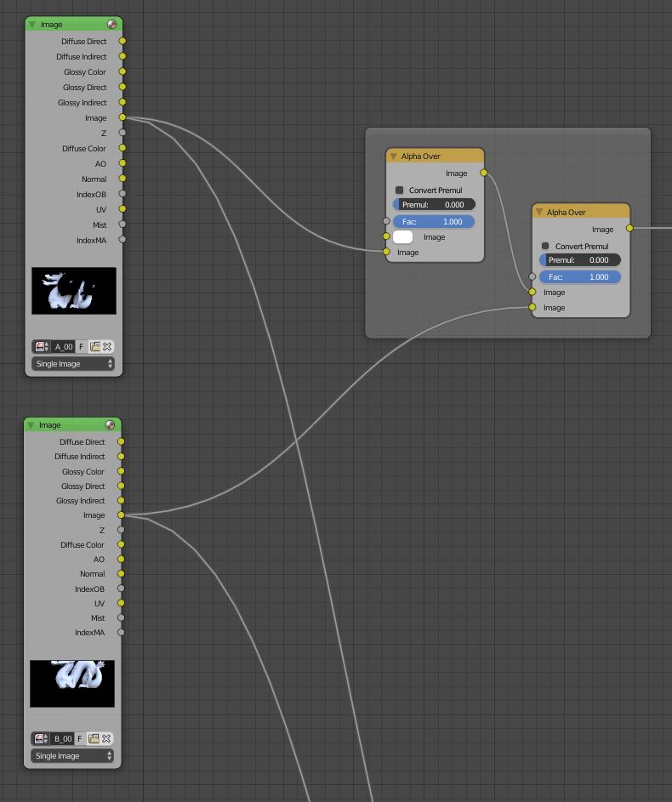Image resolution: width=672 pixels, height=802 pixels.
Task: Click the Diffuse Direct output socket on the A_00 node
Action: [x=122, y=41]
